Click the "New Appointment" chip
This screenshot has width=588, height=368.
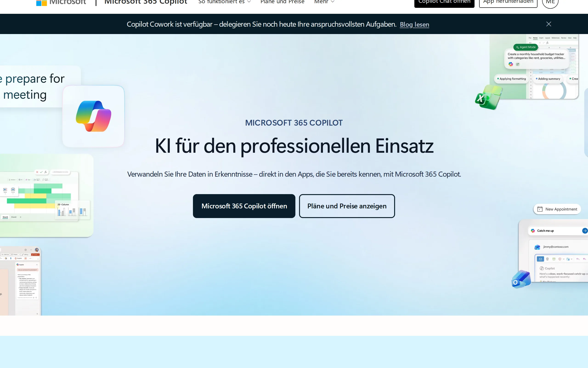coord(557,209)
